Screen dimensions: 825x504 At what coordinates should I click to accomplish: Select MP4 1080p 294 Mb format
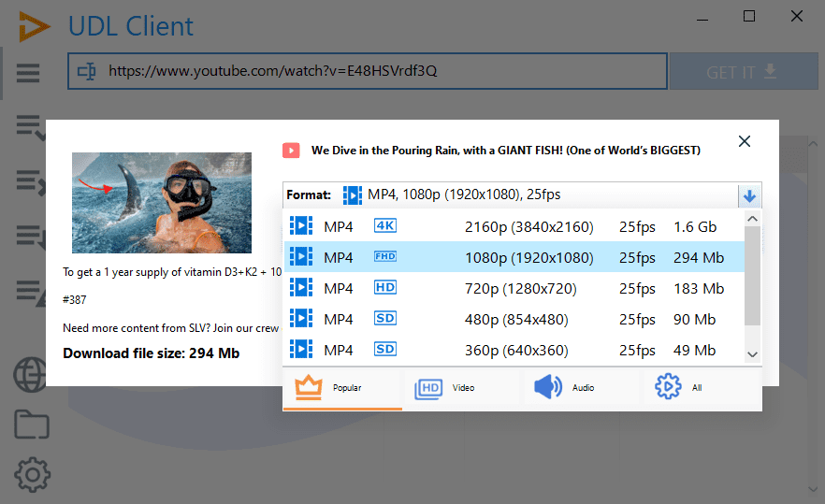coord(514,257)
